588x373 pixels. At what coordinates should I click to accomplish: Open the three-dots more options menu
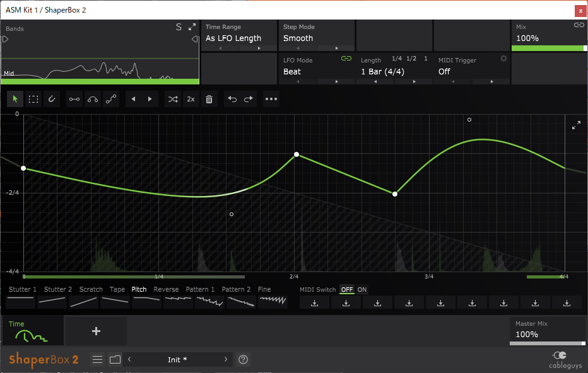click(271, 100)
